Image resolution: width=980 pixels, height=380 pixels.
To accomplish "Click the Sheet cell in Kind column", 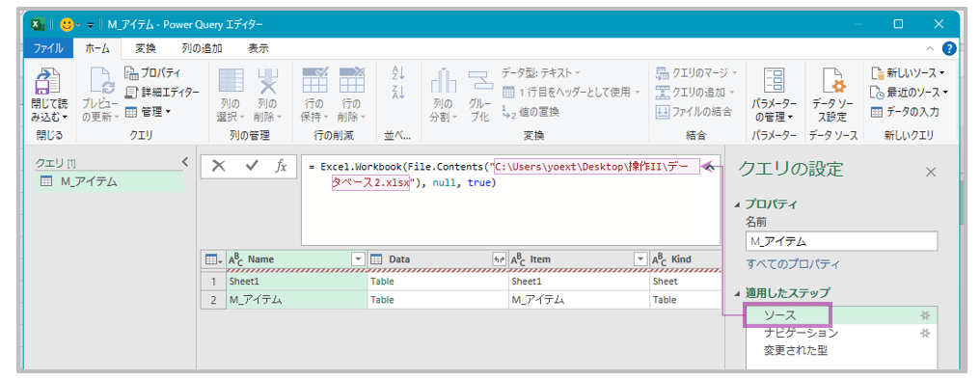I will click(x=685, y=282).
